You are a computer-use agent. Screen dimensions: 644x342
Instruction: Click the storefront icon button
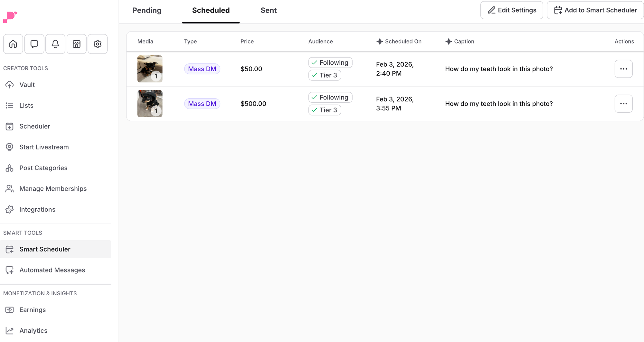point(76,44)
